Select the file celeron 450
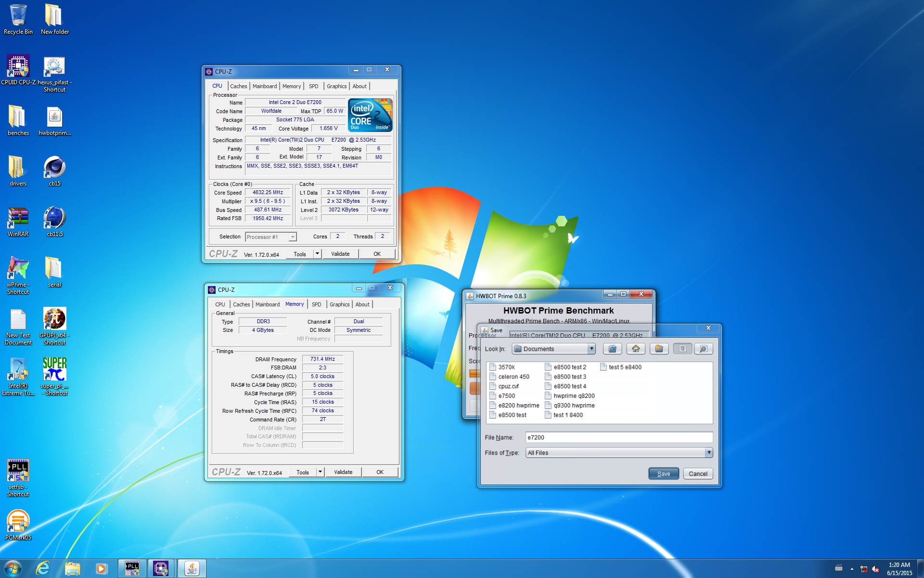 click(509, 377)
